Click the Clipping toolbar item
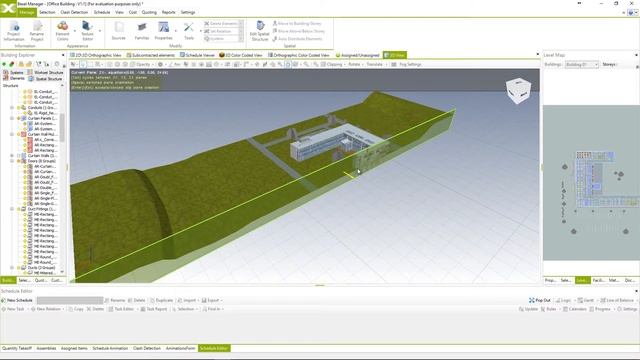This screenshot has height=360, width=640. pyautogui.click(x=331, y=64)
